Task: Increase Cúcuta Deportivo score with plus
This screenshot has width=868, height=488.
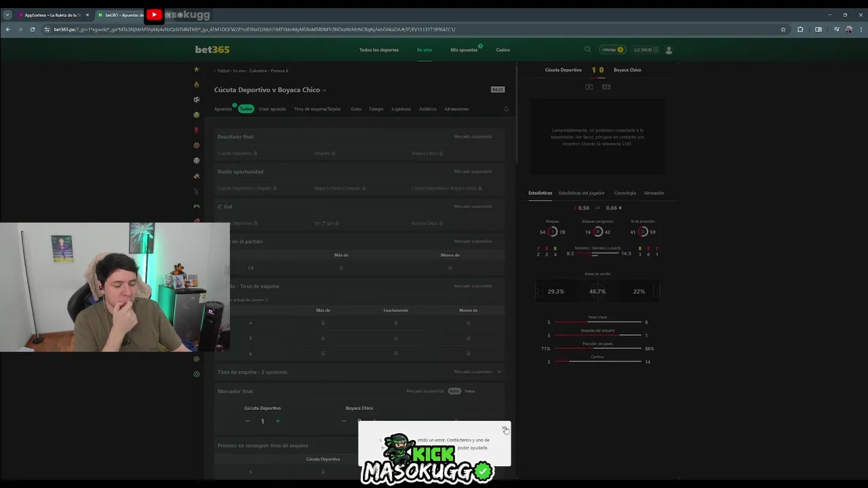Action: pos(278,421)
